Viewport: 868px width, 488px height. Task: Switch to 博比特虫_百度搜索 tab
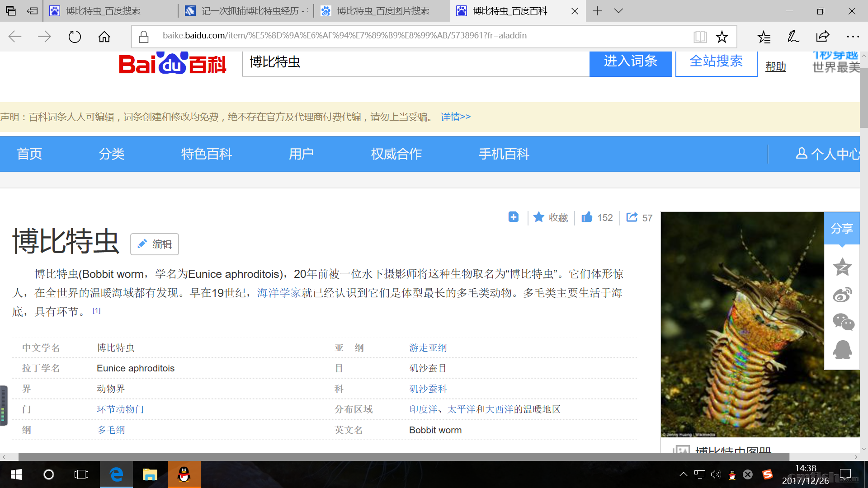(111, 11)
